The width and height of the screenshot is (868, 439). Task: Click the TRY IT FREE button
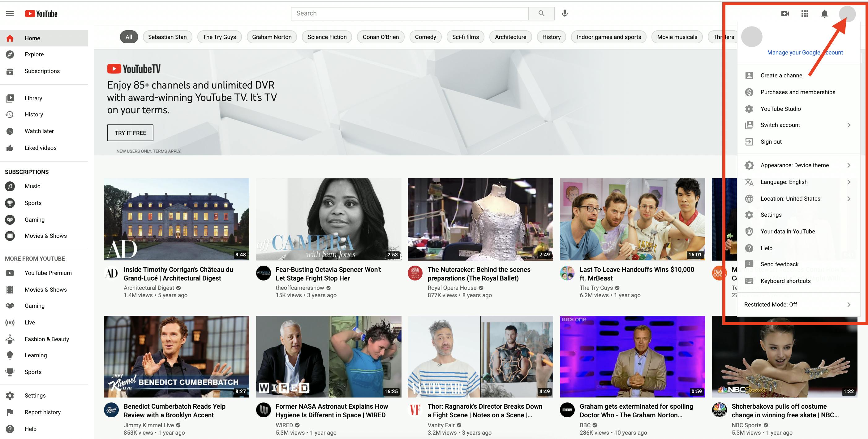click(130, 133)
